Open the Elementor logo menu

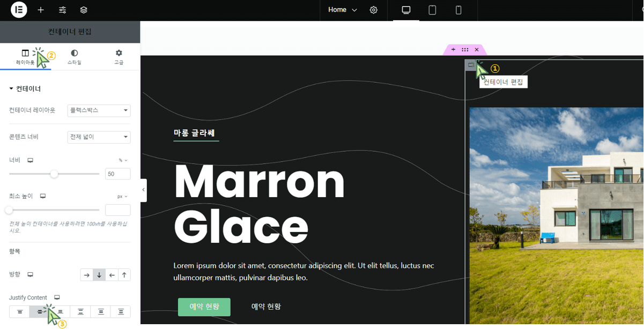(19, 10)
